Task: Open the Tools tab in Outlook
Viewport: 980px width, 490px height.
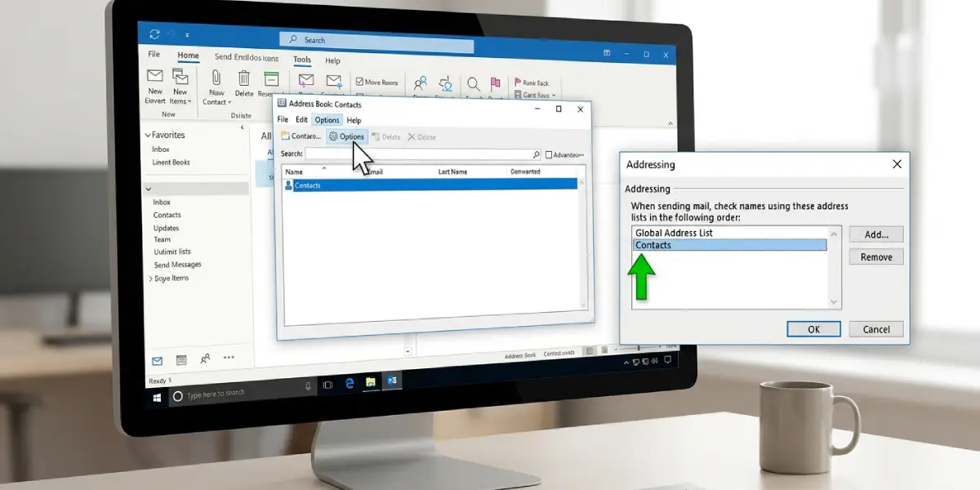Action: [302, 60]
